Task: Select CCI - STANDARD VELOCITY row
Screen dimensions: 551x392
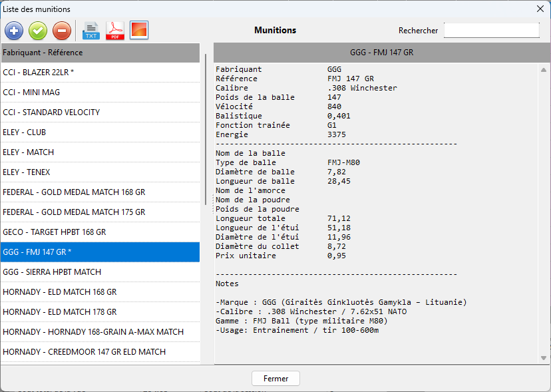Action: [100, 112]
